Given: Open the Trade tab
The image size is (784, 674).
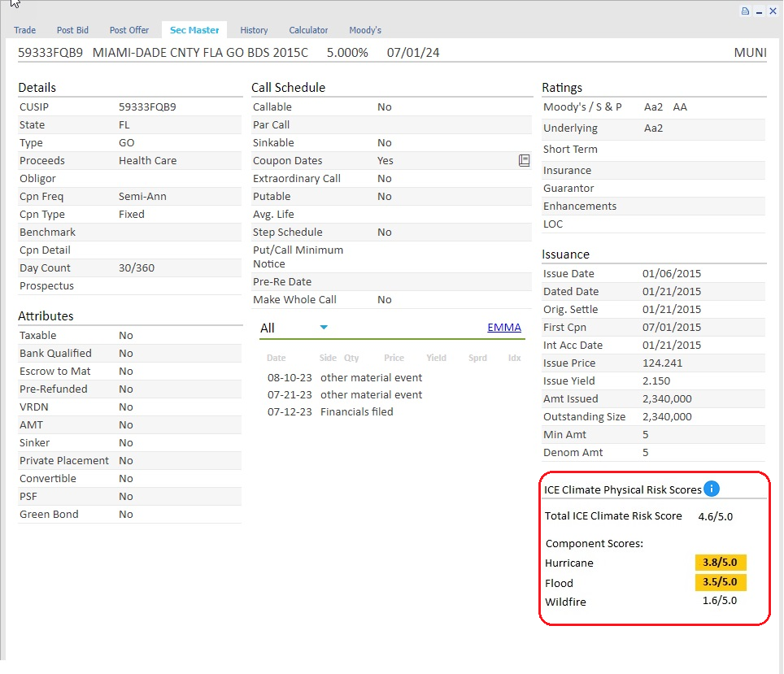Looking at the screenshot, I should pos(25,30).
